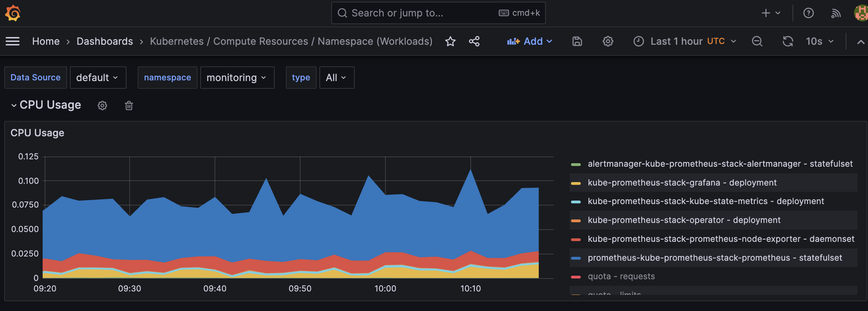This screenshot has height=311, width=868.
Task: Click the 10:00 time axis label
Action: [x=385, y=289]
